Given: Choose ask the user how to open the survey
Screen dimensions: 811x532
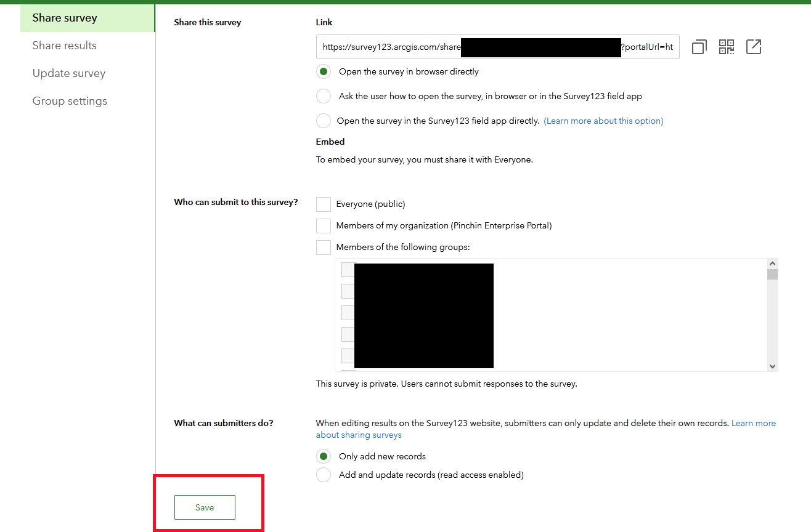Looking at the screenshot, I should pyautogui.click(x=324, y=96).
